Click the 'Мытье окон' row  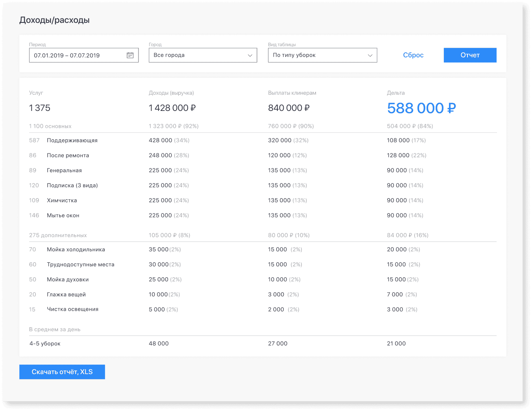click(x=63, y=216)
